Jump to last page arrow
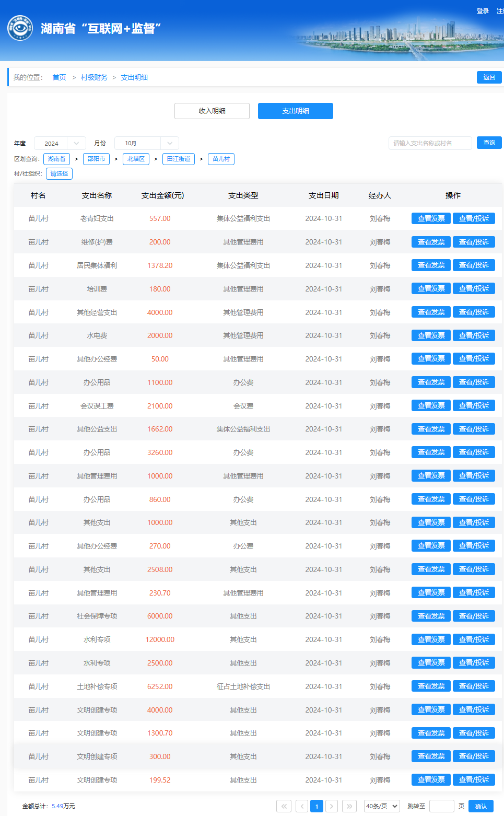 tap(349, 806)
